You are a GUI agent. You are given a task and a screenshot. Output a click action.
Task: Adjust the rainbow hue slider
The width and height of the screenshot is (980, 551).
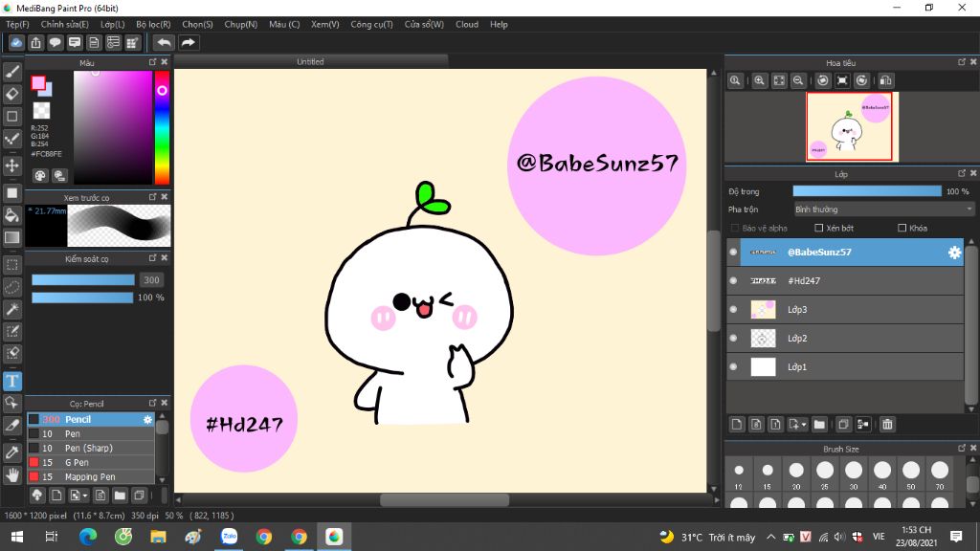(162, 127)
